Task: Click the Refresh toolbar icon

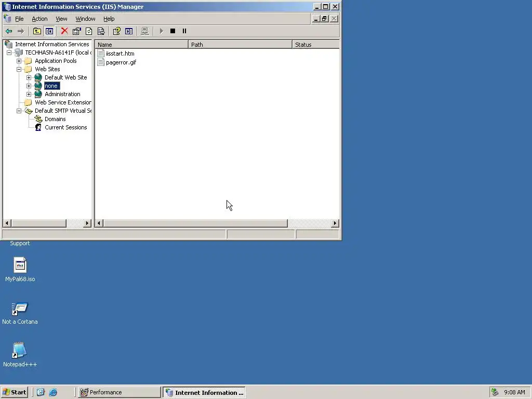Action: click(89, 31)
